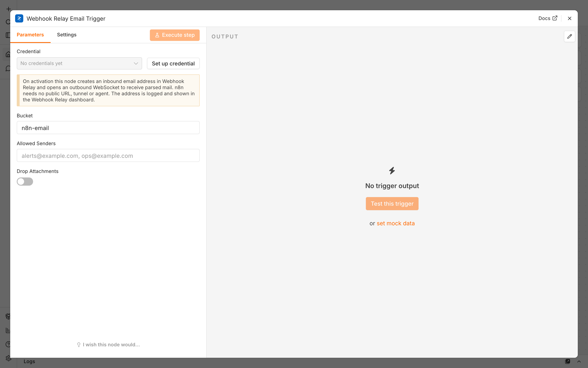Expand the Logs panel with the chevron
Viewport: 588px width, 368px height.
[579, 361]
